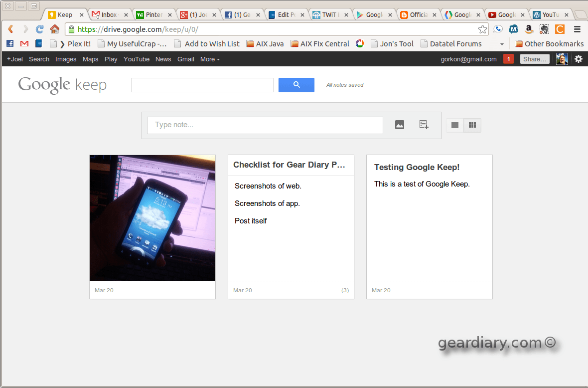588x388 pixels.
Task: Open the phone photo note thumbnail
Action: pos(152,217)
